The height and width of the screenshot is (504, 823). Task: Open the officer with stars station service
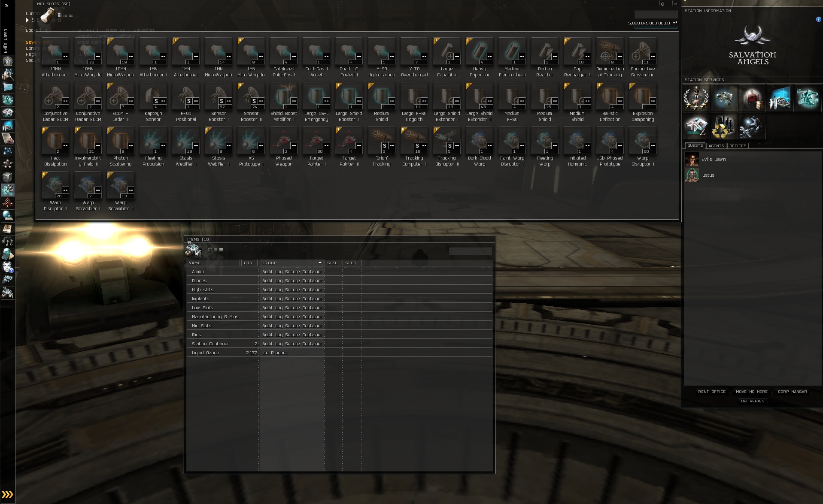(x=696, y=98)
